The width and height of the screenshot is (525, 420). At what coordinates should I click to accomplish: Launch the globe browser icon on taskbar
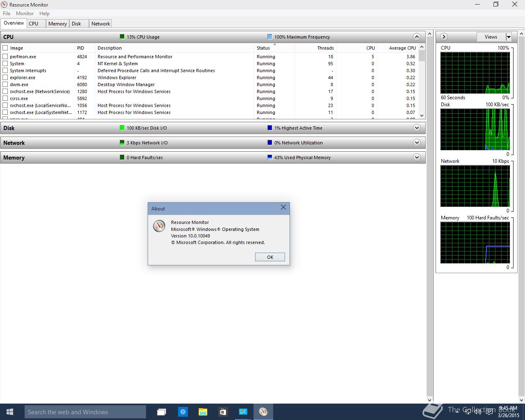click(x=183, y=412)
